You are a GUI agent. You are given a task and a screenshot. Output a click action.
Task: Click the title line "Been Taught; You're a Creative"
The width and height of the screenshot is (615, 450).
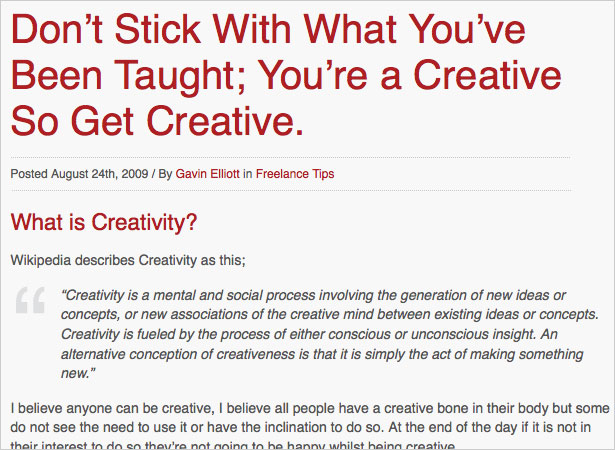pyautogui.click(x=286, y=75)
